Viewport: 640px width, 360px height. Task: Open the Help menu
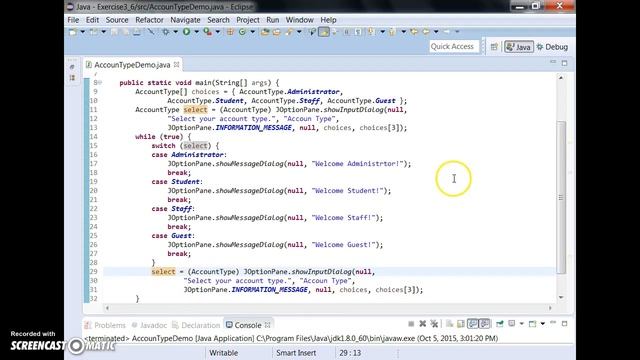[328, 20]
